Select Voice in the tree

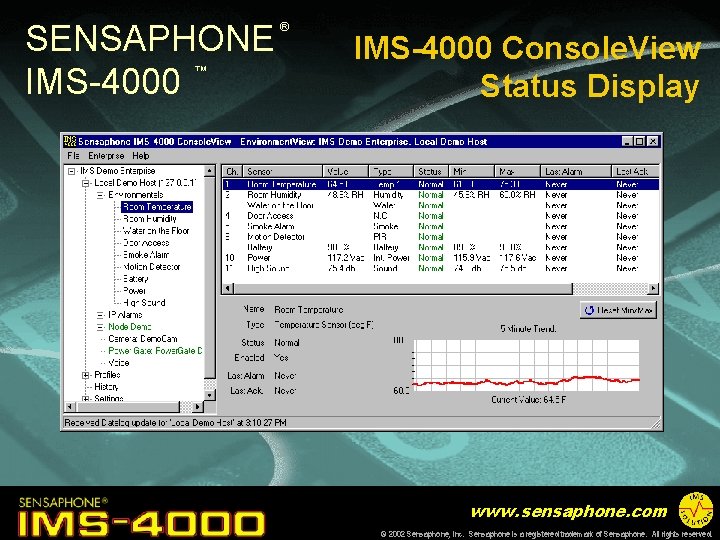click(x=118, y=363)
